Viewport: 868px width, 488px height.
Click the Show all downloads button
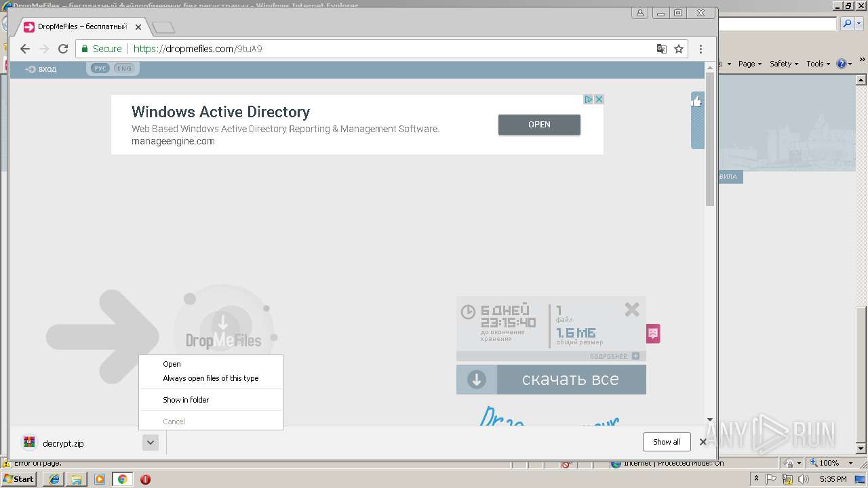click(667, 442)
